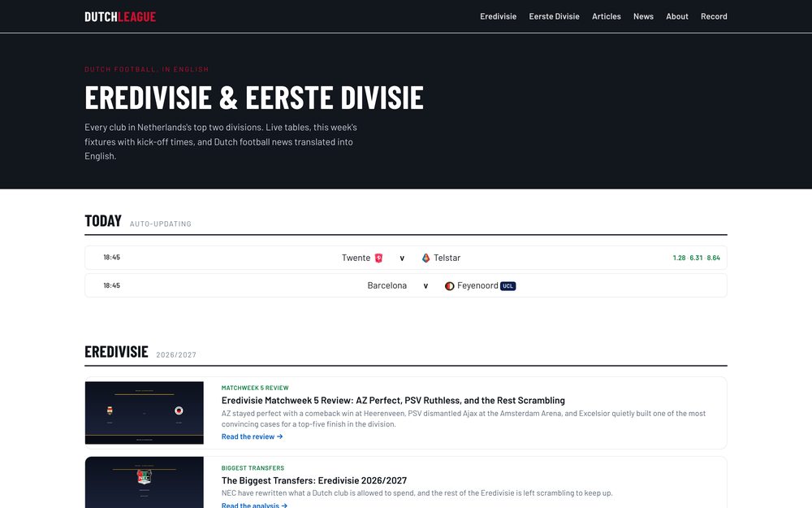This screenshot has width=812, height=508.
Task: Open the News nav link
Action: point(643,16)
